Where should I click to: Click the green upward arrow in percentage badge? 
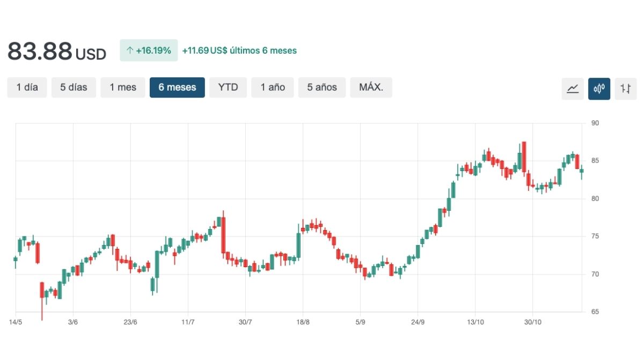pos(129,49)
